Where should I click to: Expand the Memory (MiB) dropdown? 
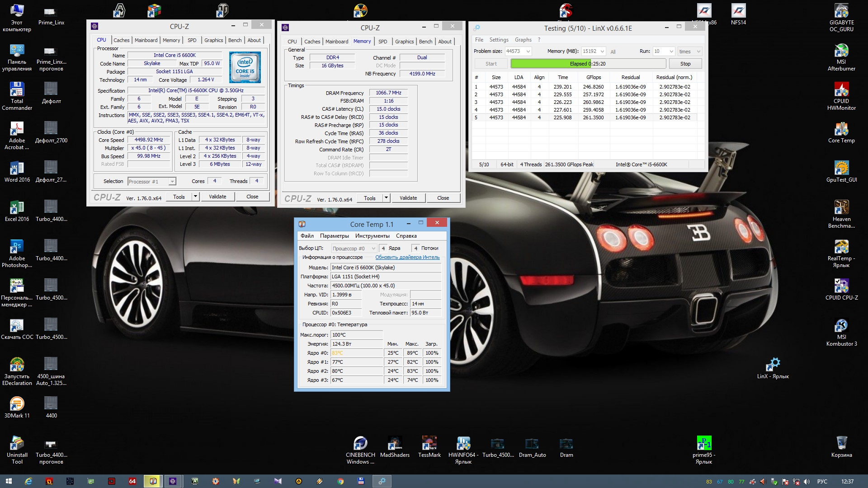click(602, 52)
